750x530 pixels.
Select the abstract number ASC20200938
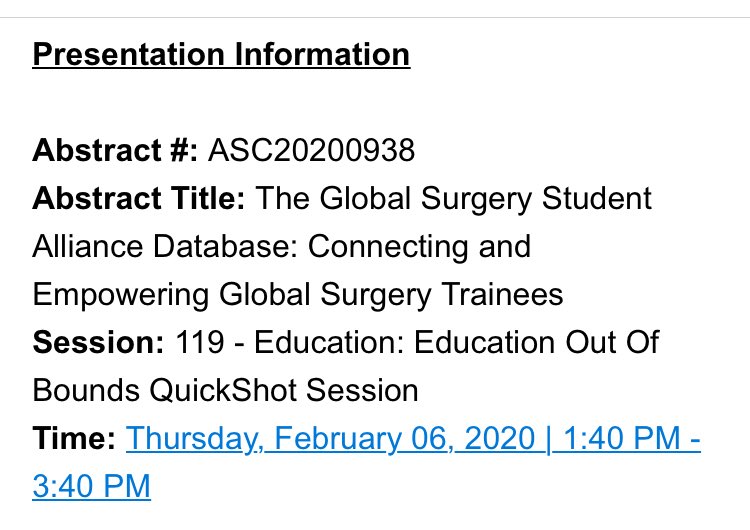coord(311,150)
